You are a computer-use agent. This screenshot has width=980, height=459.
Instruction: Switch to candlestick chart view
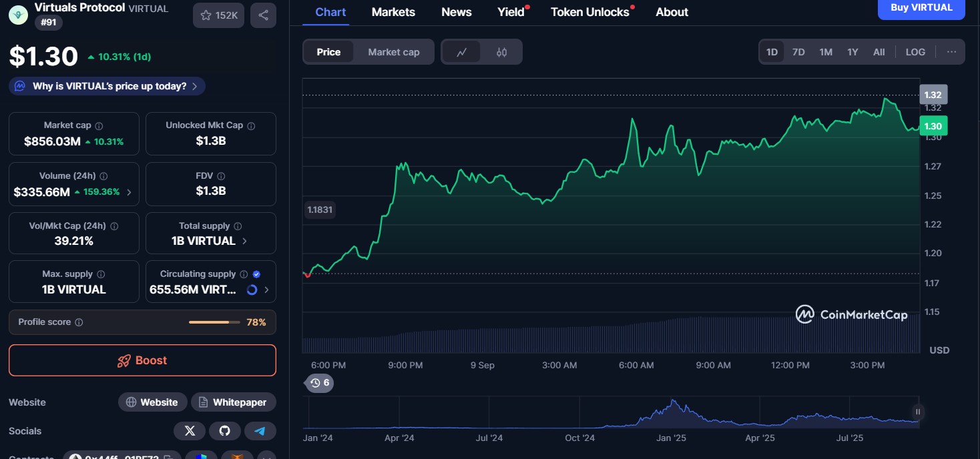tap(502, 52)
